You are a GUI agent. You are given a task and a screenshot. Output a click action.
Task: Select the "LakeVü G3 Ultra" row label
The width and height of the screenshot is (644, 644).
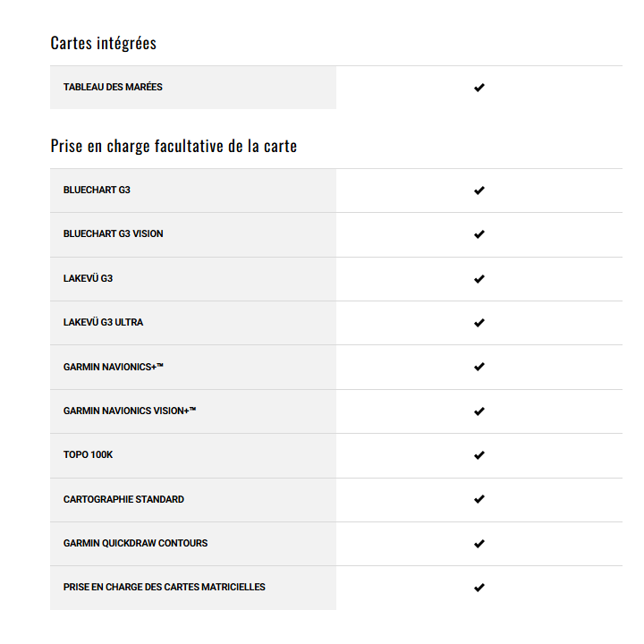tap(103, 323)
